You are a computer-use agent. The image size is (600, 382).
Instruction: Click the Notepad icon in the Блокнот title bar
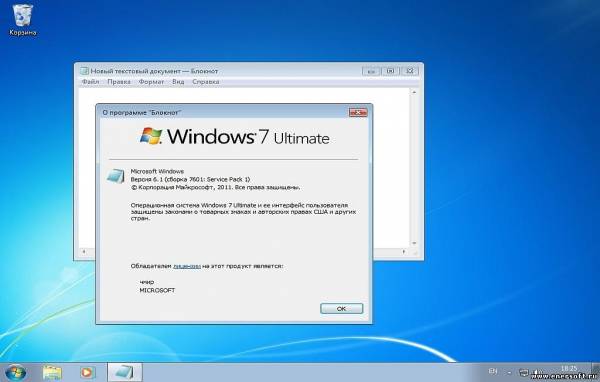[84, 71]
